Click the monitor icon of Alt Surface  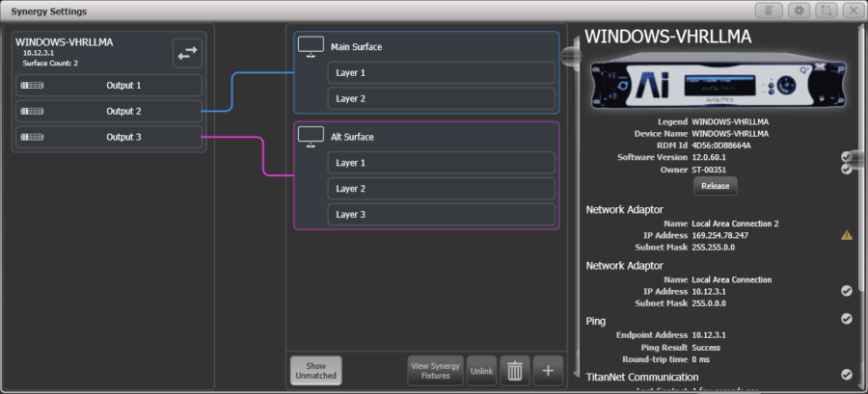tap(311, 137)
